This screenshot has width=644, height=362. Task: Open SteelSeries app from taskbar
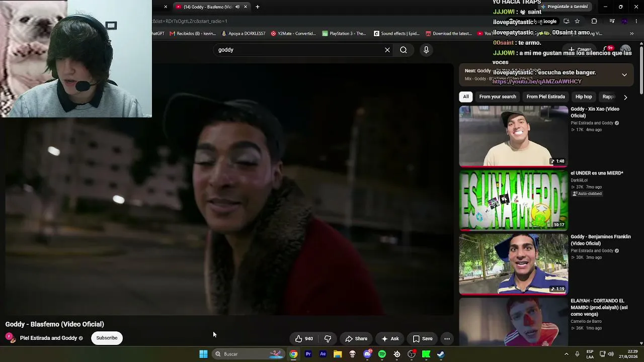[397, 354]
